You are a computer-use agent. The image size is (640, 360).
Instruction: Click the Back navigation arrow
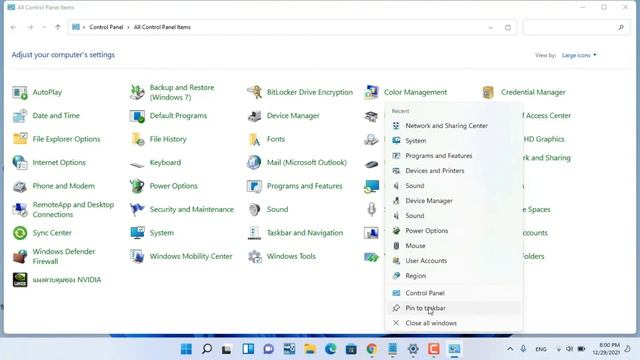[x=13, y=27]
